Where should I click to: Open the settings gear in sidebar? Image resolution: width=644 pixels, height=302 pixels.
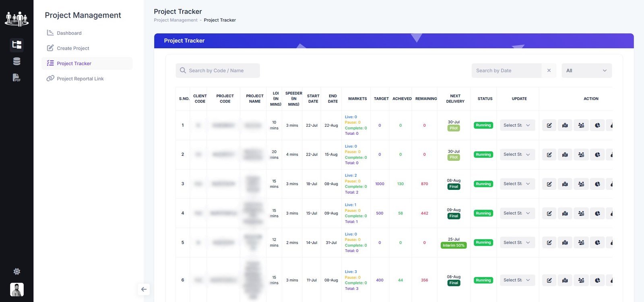point(17,271)
